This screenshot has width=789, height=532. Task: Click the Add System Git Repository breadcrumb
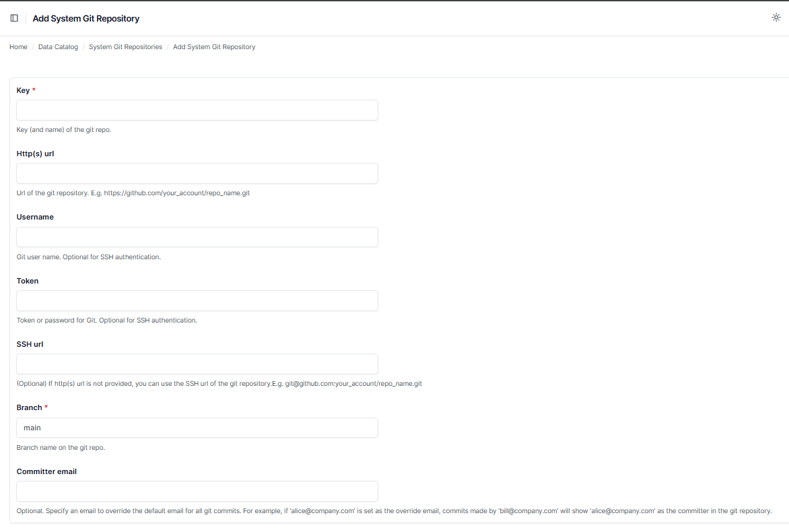pyautogui.click(x=214, y=47)
